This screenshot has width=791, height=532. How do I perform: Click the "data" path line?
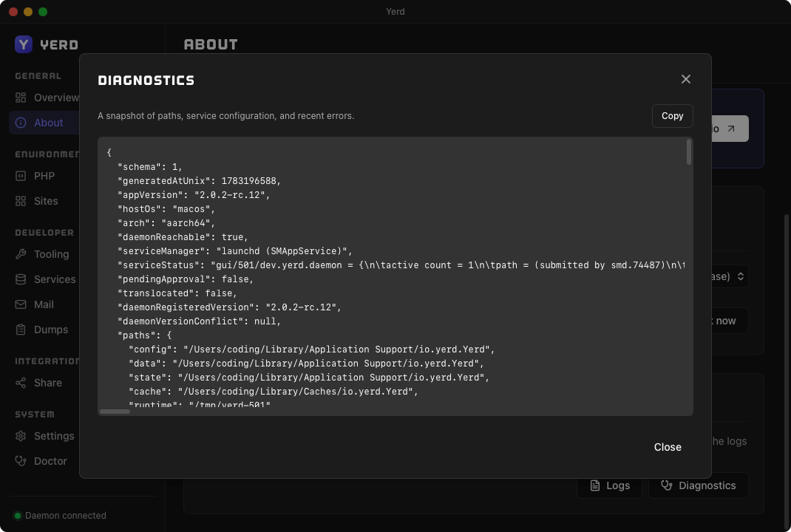coord(306,364)
